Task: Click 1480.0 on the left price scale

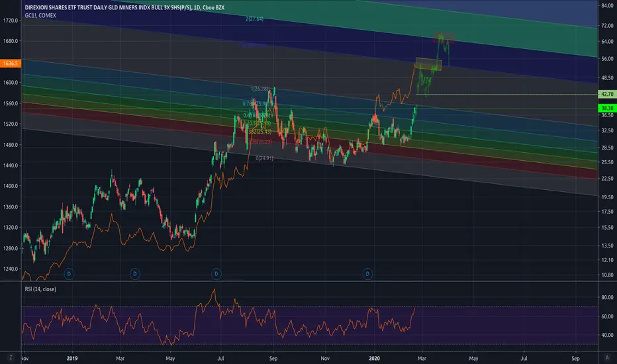Action: tap(10, 145)
